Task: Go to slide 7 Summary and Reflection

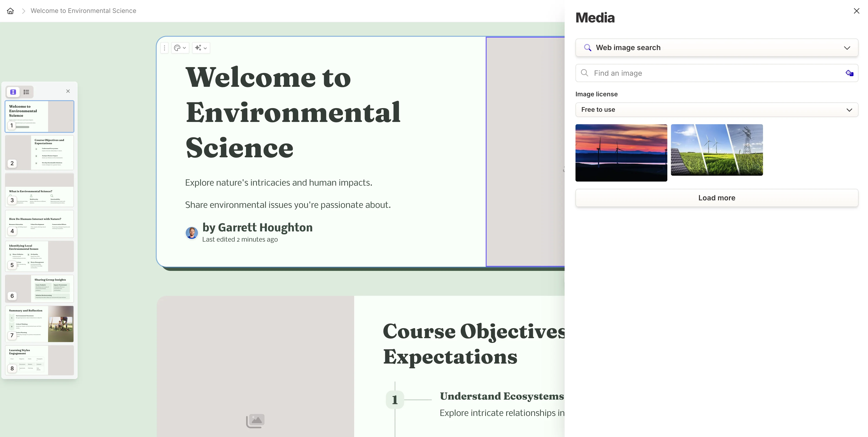Action: point(39,324)
